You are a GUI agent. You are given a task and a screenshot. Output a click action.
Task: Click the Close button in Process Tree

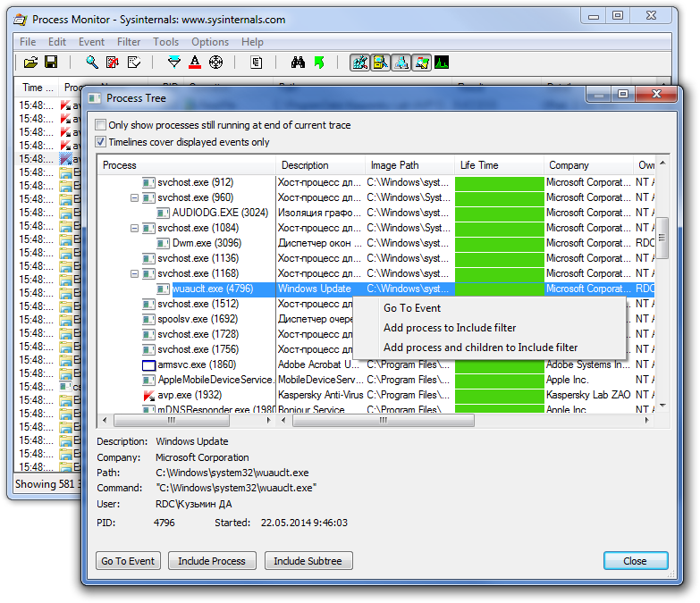pyautogui.click(x=636, y=561)
